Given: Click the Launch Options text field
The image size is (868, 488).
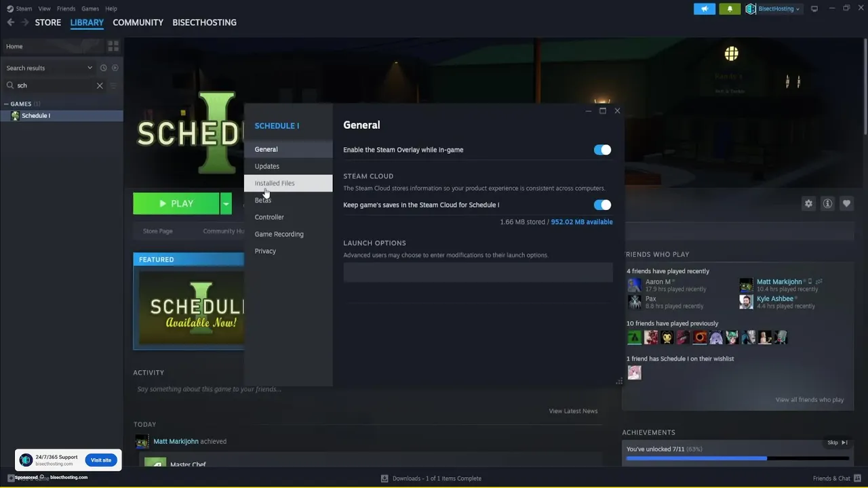Looking at the screenshot, I should coord(478,272).
